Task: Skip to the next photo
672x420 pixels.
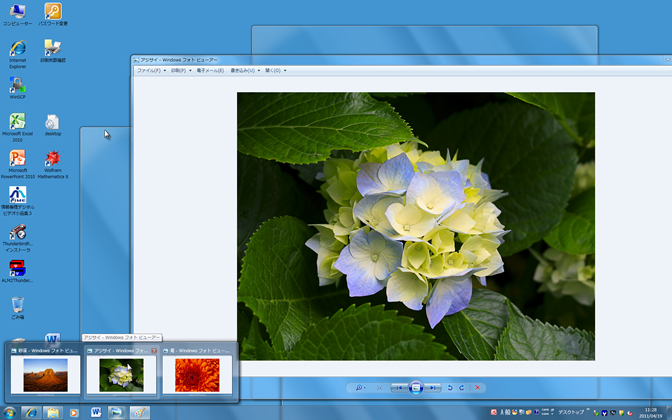Action: [x=433, y=388]
